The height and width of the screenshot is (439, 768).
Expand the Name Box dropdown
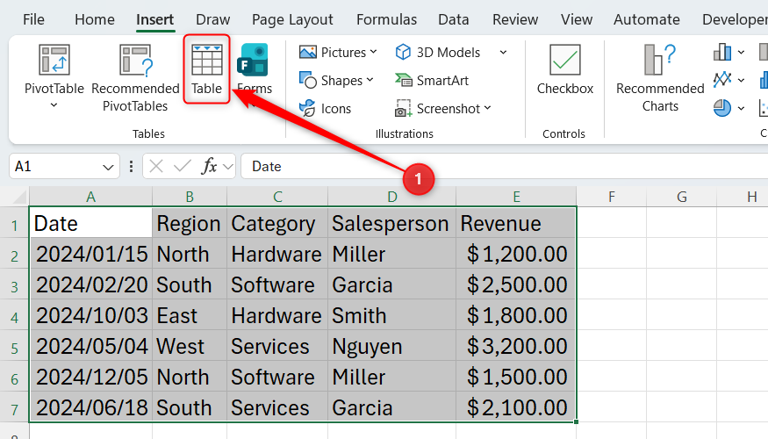click(108, 167)
